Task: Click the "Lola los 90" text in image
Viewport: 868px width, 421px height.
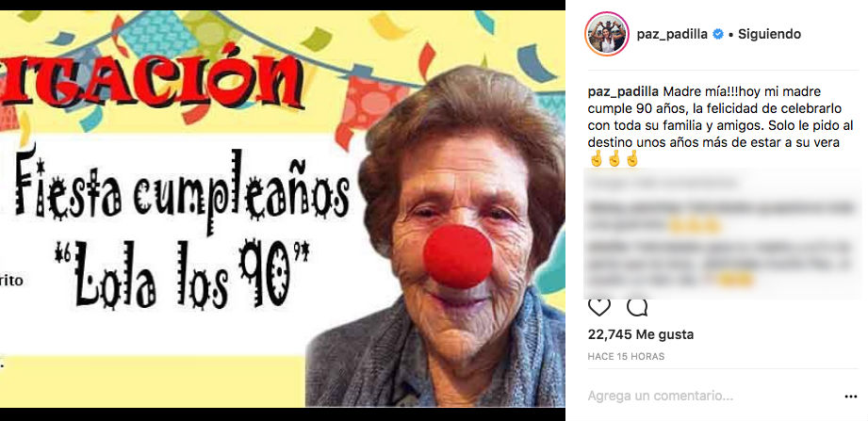Action: (182, 274)
